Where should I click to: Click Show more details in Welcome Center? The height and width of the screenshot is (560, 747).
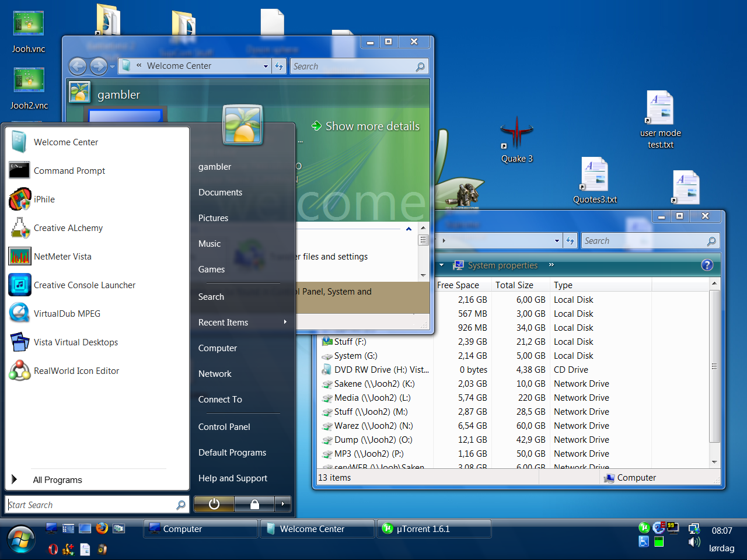tap(365, 126)
